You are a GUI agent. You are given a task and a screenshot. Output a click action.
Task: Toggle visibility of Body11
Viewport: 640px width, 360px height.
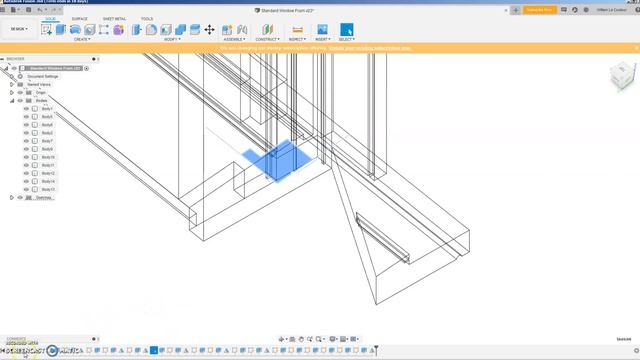pos(26,165)
